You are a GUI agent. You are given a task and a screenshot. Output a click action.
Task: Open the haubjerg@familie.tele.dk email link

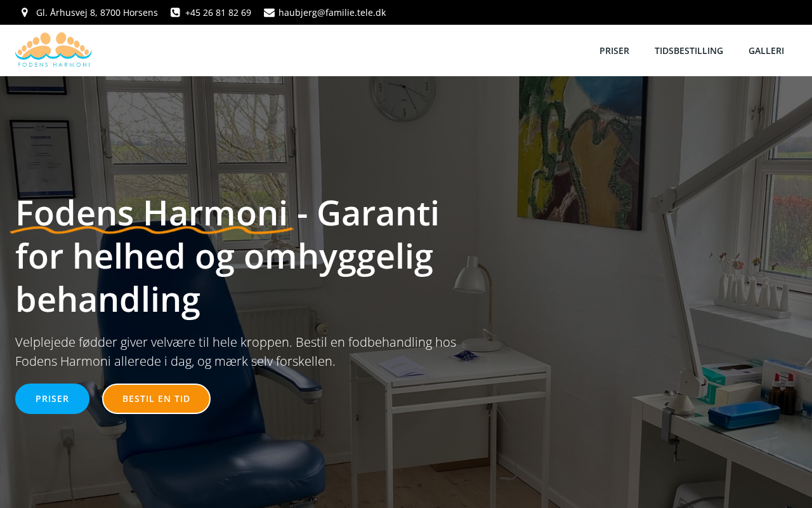point(332,13)
